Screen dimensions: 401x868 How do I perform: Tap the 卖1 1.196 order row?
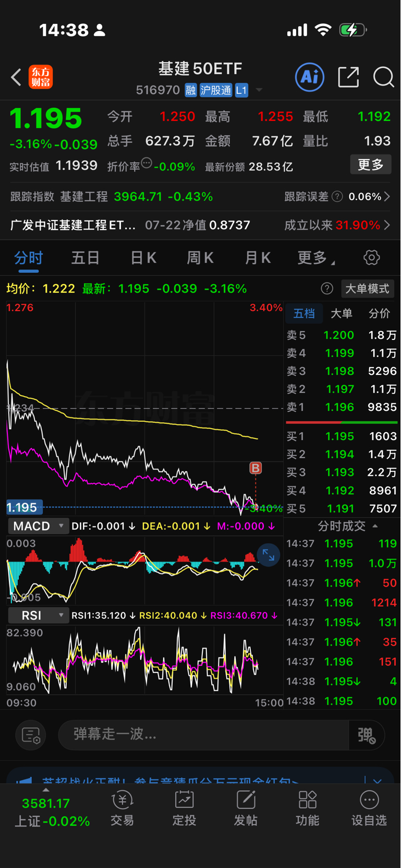342,407
